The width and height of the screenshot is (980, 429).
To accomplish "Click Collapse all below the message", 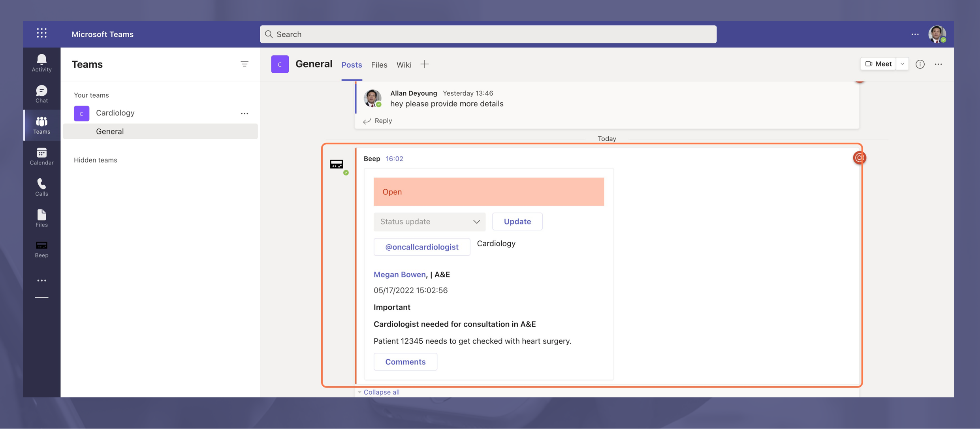I will [x=381, y=392].
